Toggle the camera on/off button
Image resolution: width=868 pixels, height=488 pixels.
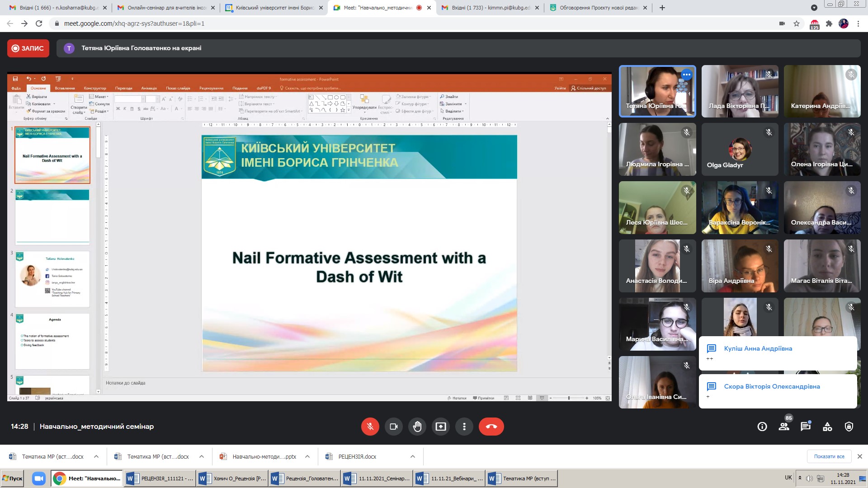click(393, 427)
